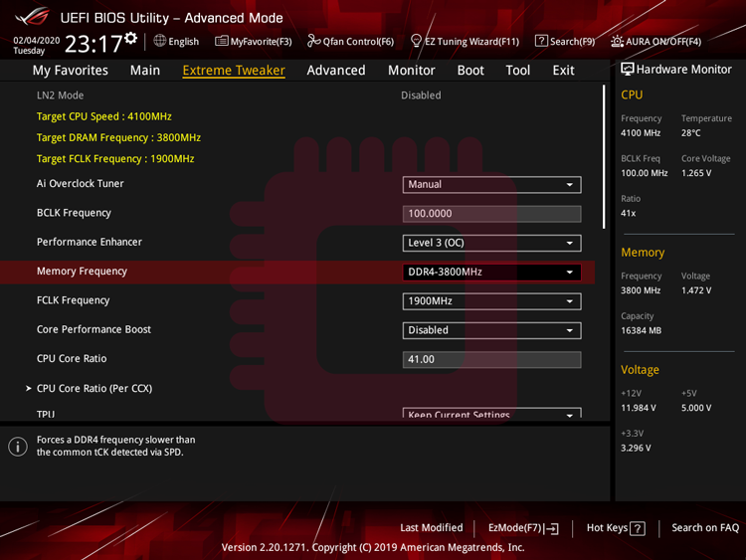
Task: Expand the Memory Frequency DDR4-3800MHz dropdown
Action: (x=491, y=272)
